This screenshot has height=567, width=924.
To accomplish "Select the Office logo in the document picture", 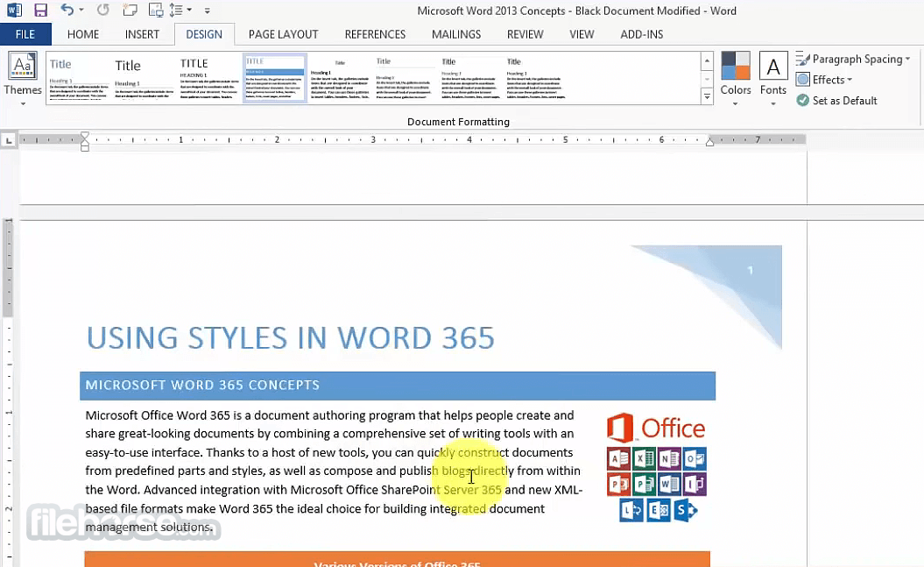I will click(656, 428).
